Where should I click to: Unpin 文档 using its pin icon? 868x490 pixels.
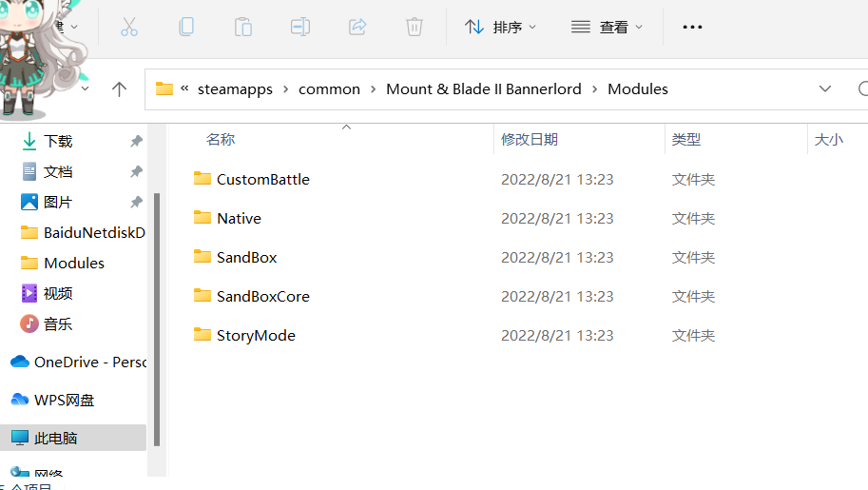(136, 172)
